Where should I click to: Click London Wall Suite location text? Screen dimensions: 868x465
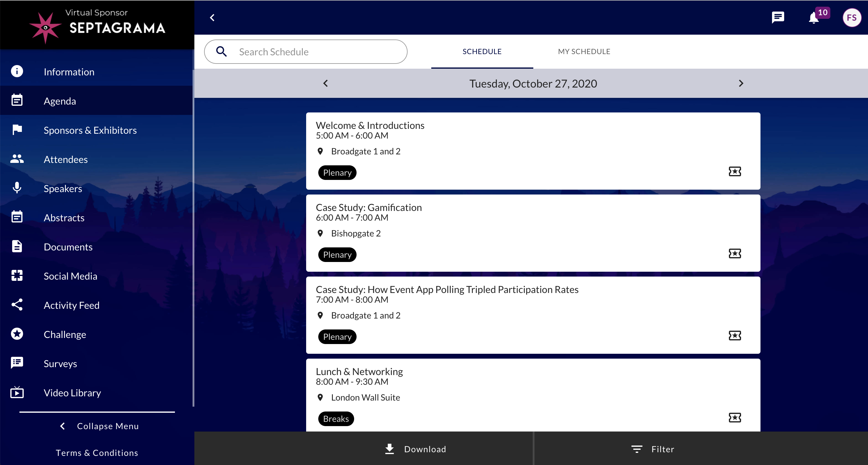point(366,397)
